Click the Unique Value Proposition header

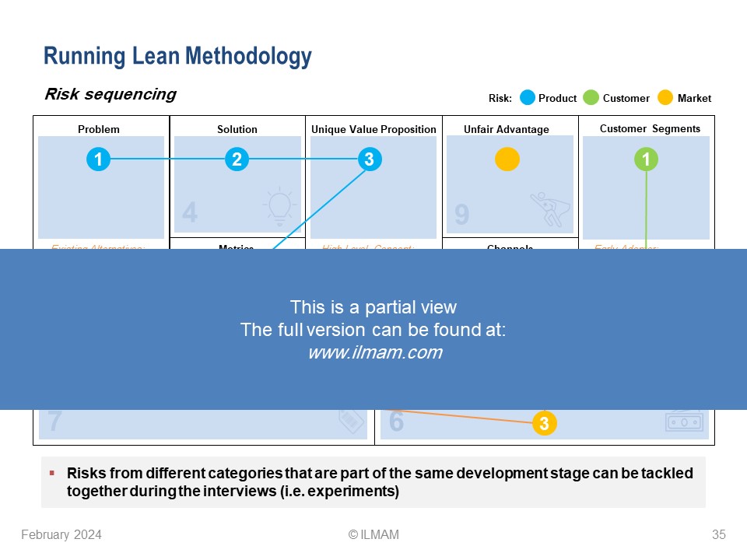point(373,129)
